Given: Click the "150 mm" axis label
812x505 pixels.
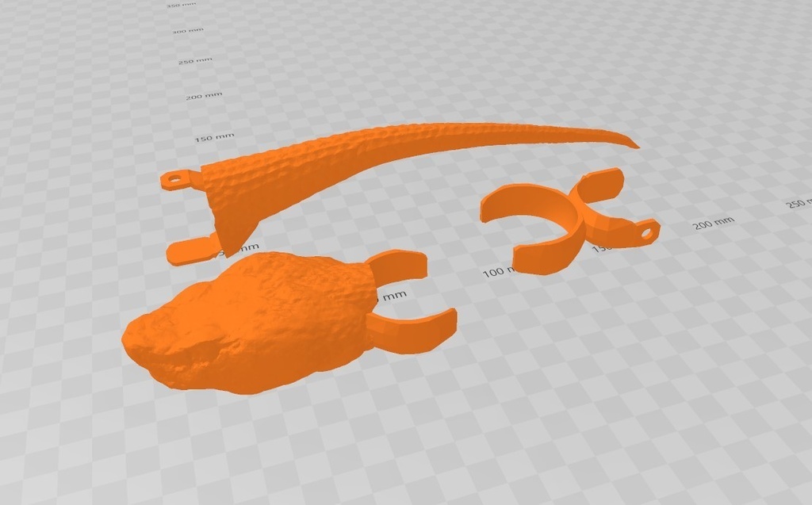Looking at the screenshot, I should click(x=214, y=137).
